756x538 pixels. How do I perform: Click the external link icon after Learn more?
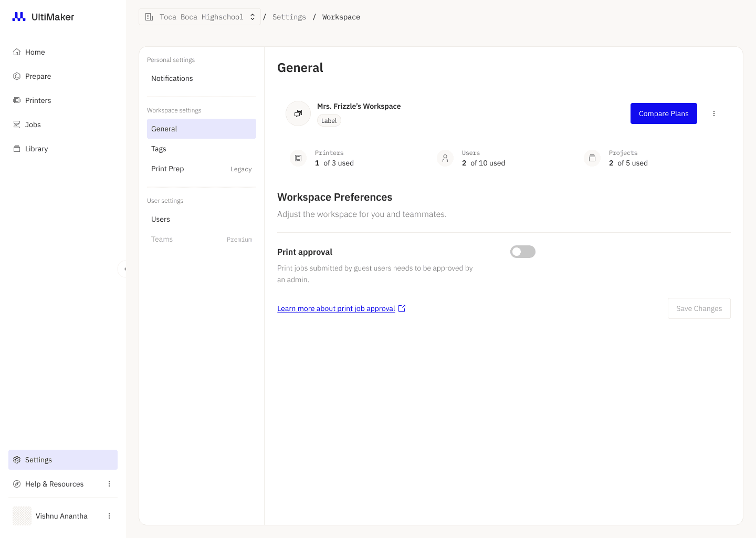click(x=402, y=308)
